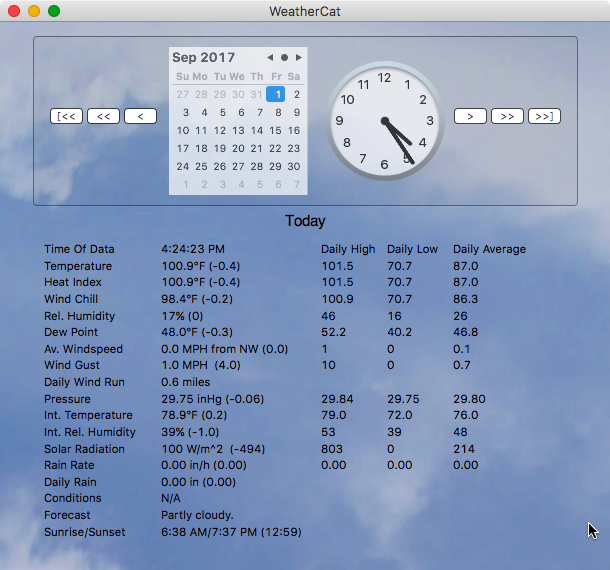This screenshot has width=610, height=570.
Task: Click Solar Radiation daily average 214
Action: [x=464, y=449]
